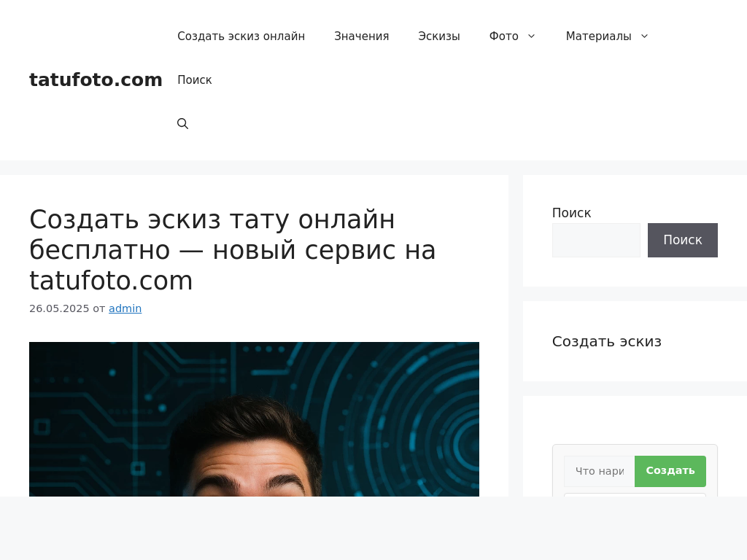Open the Поиск navigation menu link

194,80
